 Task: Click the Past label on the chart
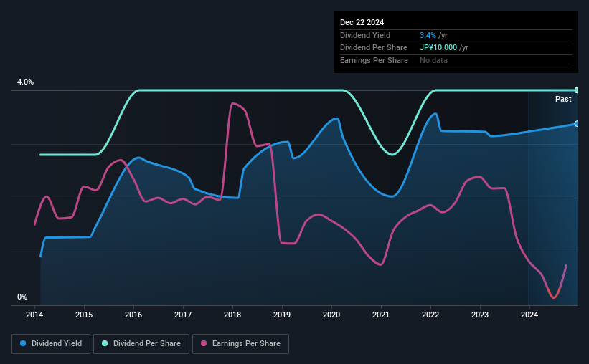click(563, 99)
